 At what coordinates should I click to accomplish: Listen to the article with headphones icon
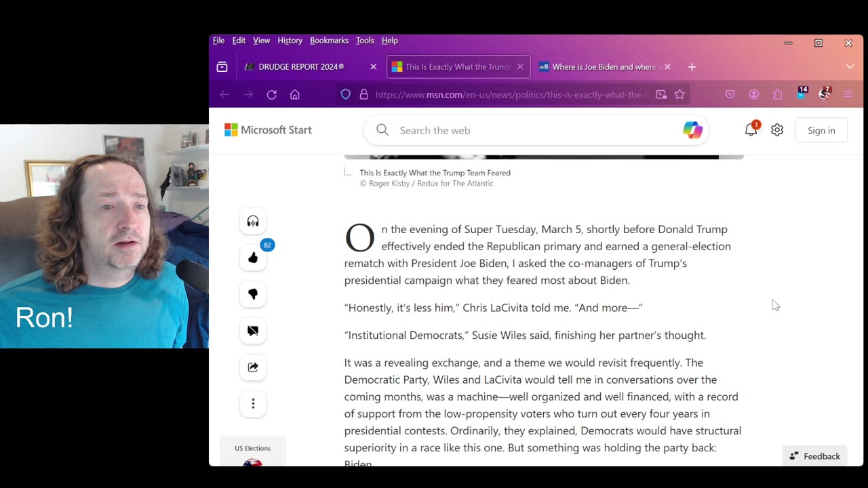[253, 222]
